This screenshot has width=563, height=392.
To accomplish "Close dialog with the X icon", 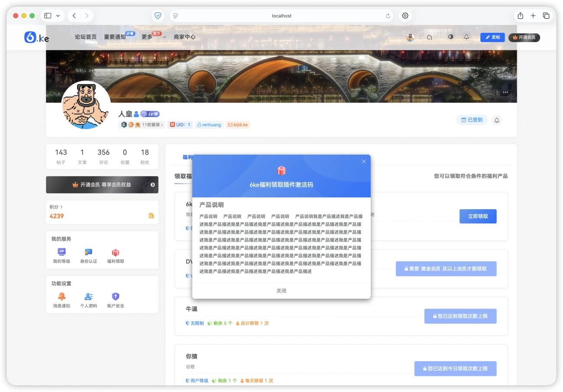I will pos(364,162).
